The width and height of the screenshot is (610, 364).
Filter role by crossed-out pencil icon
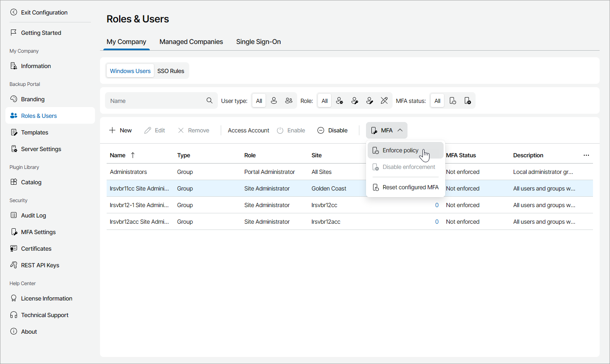point(384,101)
